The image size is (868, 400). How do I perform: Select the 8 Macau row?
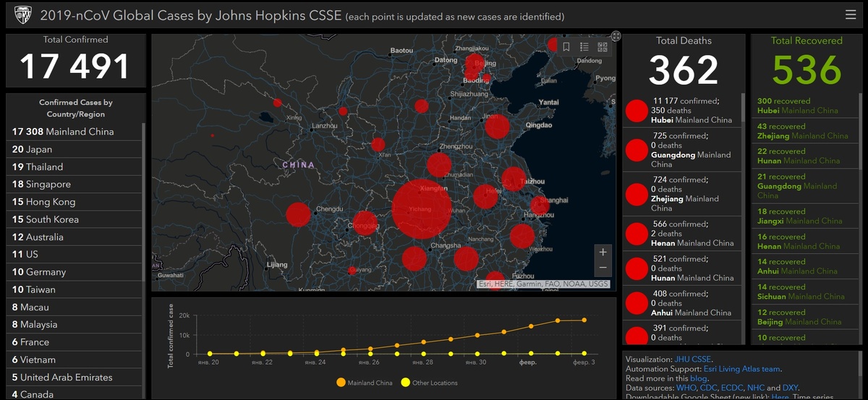tap(75, 307)
